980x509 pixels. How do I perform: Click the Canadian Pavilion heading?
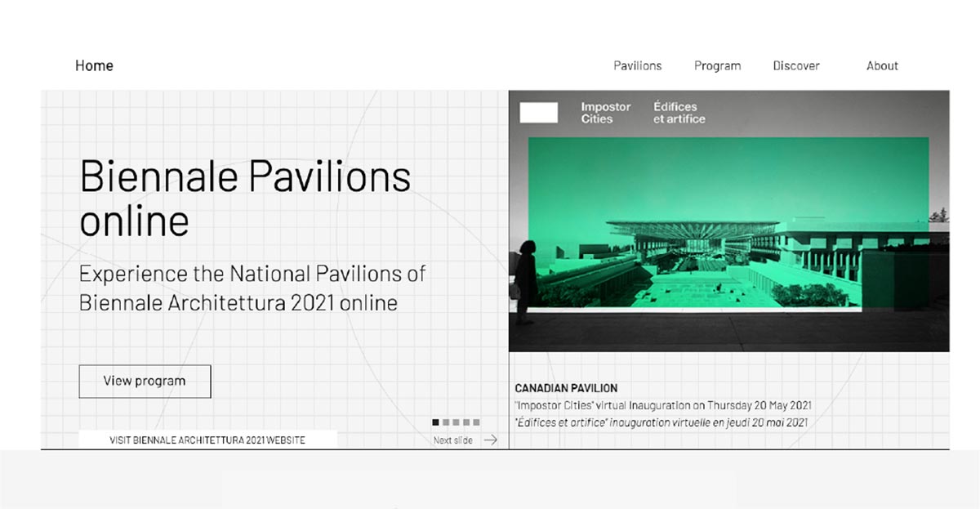pyautogui.click(x=566, y=388)
